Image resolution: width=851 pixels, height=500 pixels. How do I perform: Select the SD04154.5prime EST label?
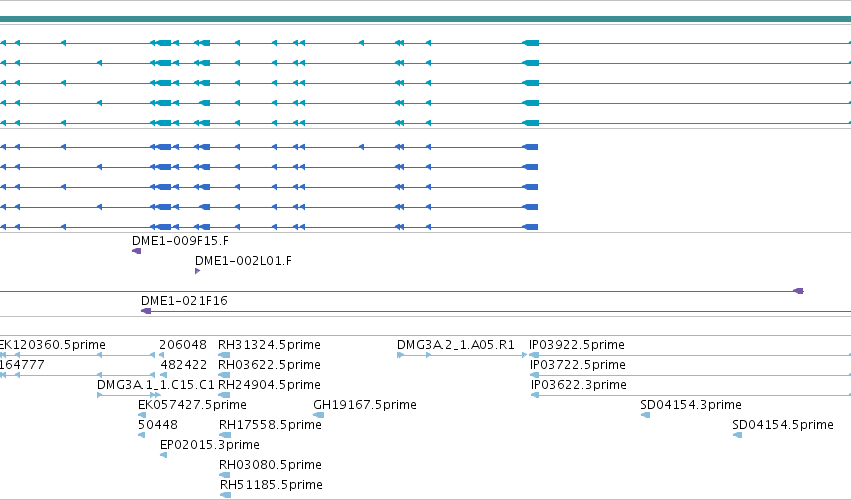[x=783, y=425]
